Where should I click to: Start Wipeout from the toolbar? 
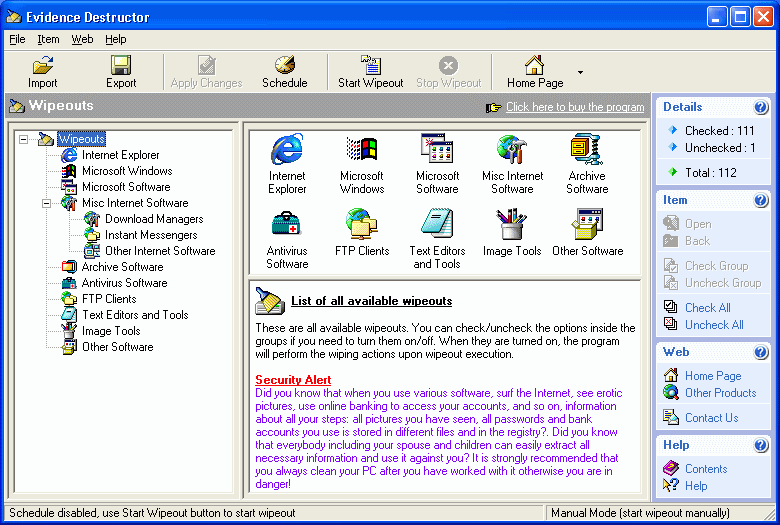point(371,72)
